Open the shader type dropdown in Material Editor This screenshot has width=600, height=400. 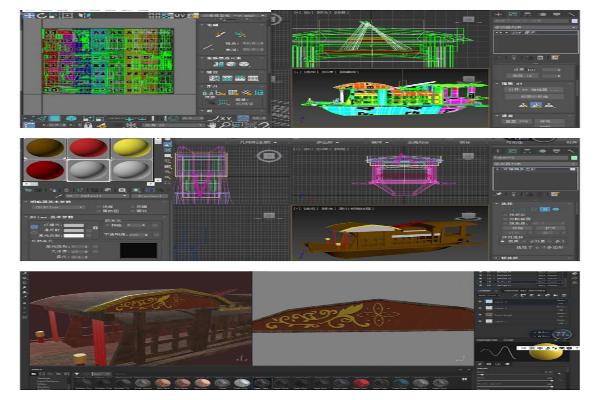point(57,208)
